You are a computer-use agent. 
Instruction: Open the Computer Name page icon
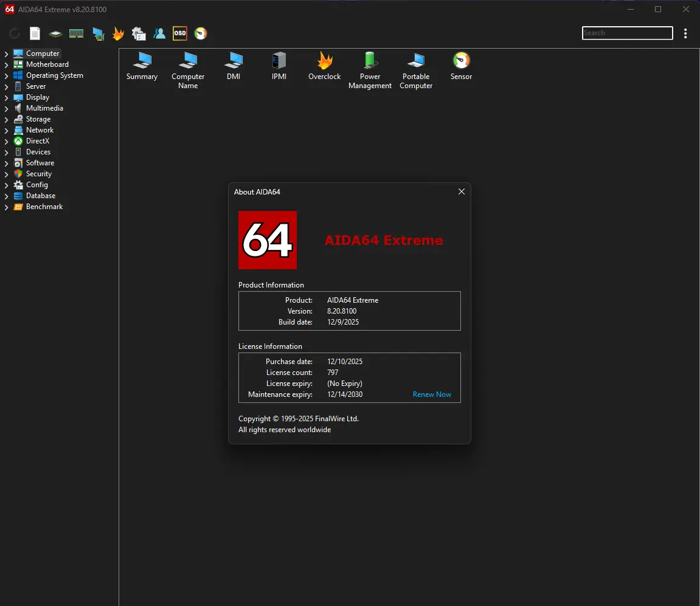188,71
